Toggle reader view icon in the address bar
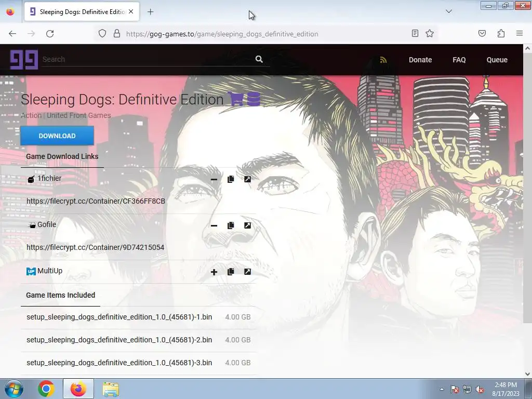This screenshot has height=399, width=532. [415, 33]
